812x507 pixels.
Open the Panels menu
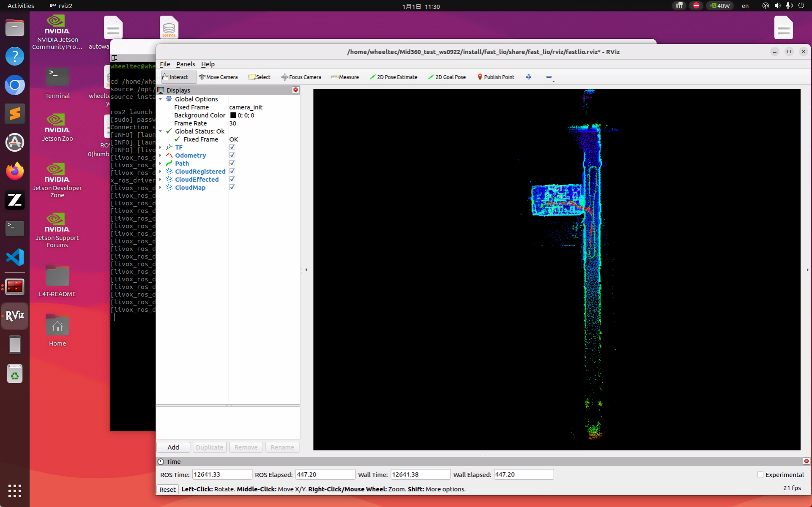(x=186, y=64)
